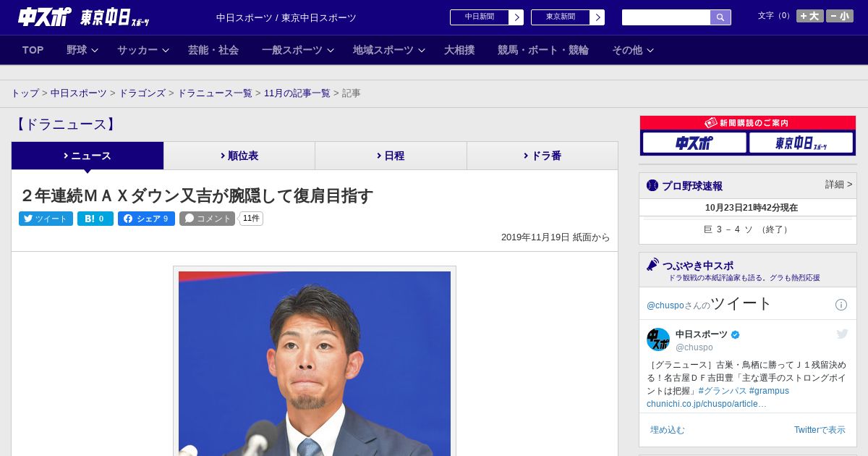Share article via Twitter ツイート button
This screenshot has height=456, width=868.
46,219
